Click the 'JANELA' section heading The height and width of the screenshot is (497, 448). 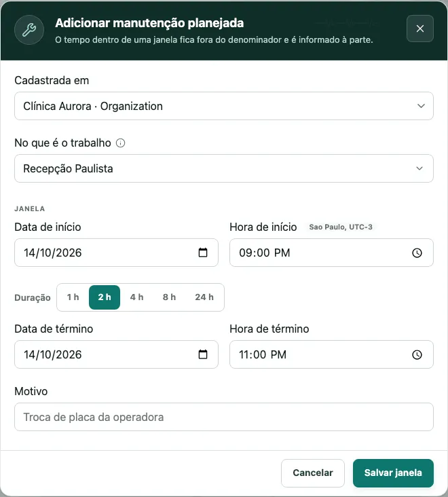click(x=29, y=208)
